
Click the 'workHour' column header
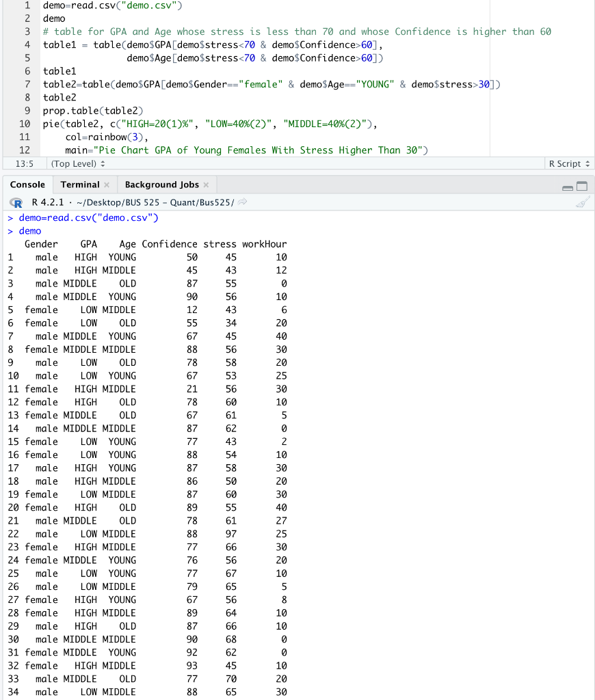[265, 244]
